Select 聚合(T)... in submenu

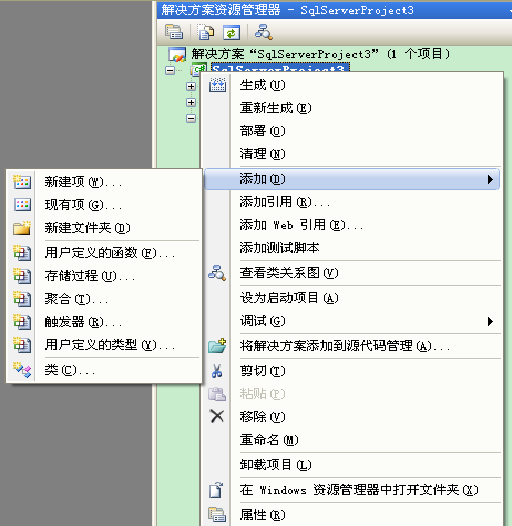pyautogui.click(x=104, y=299)
